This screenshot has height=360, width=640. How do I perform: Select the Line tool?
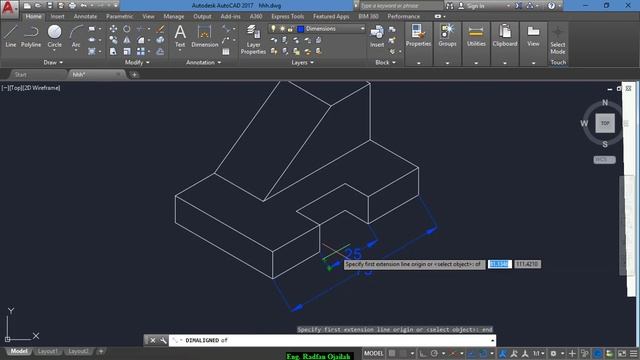[x=11, y=36]
